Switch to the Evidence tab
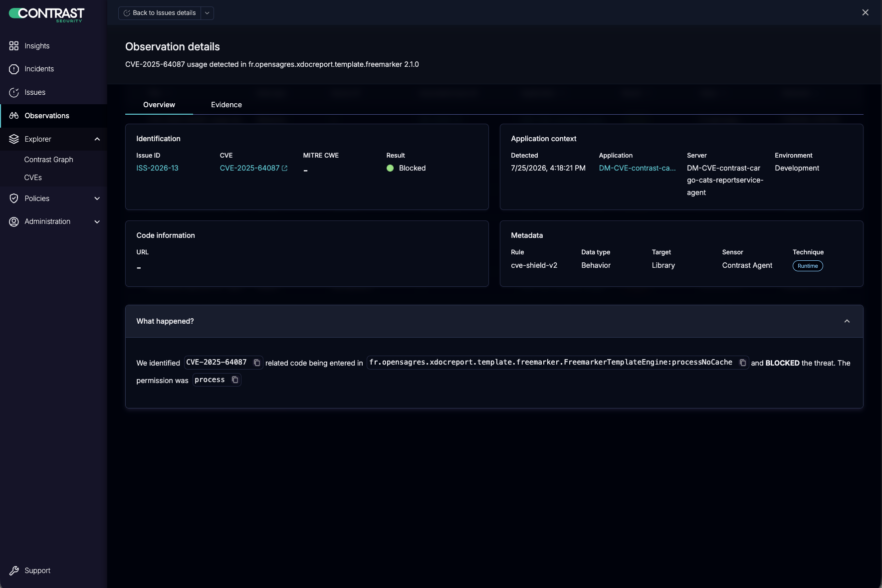882x588 pixels. 226,105
